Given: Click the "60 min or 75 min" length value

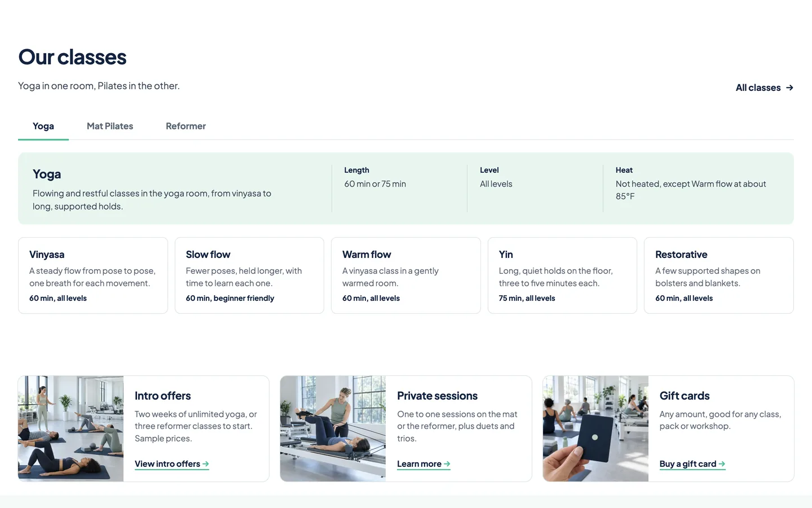Looking at the screenshot, I should pos(375,184).
